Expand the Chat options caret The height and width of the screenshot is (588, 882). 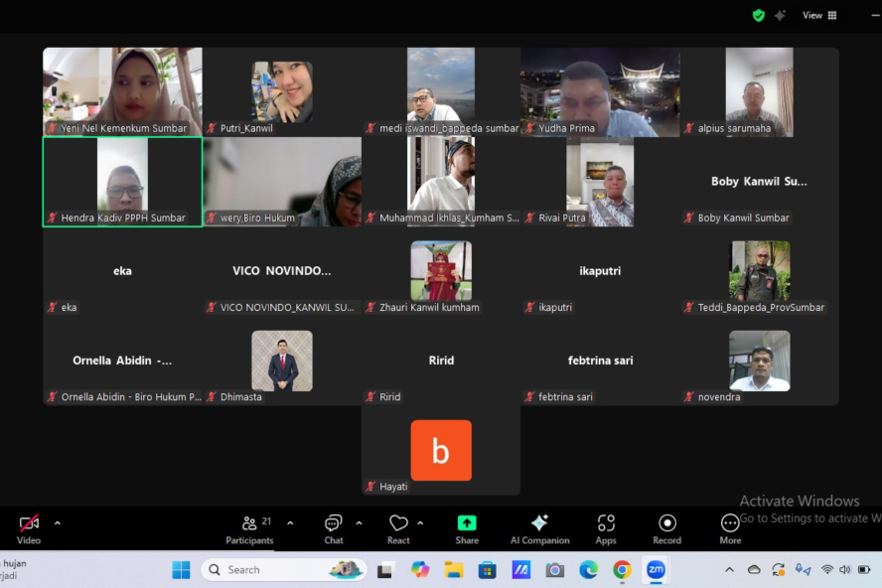[x=359, y=523]
